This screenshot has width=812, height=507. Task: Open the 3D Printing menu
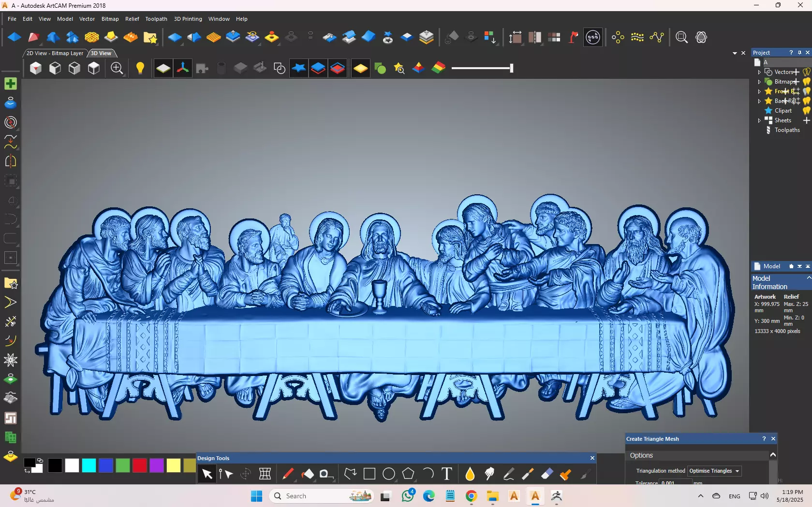pos(188,19)
